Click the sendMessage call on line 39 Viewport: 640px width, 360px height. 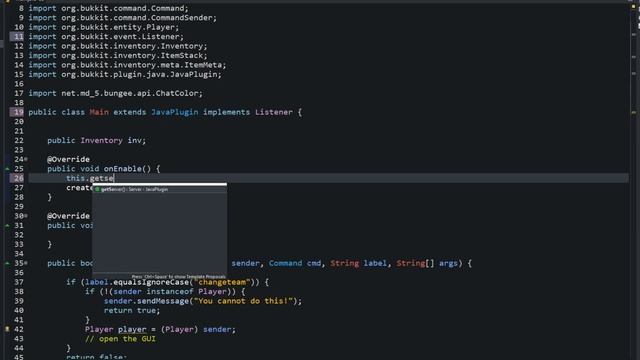coord(163,301)
